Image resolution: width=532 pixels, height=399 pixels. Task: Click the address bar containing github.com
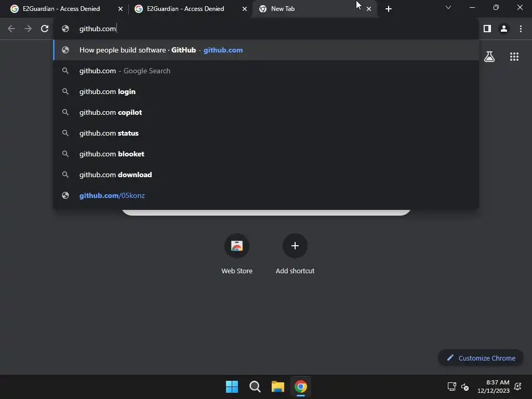[x=267, y=29]
